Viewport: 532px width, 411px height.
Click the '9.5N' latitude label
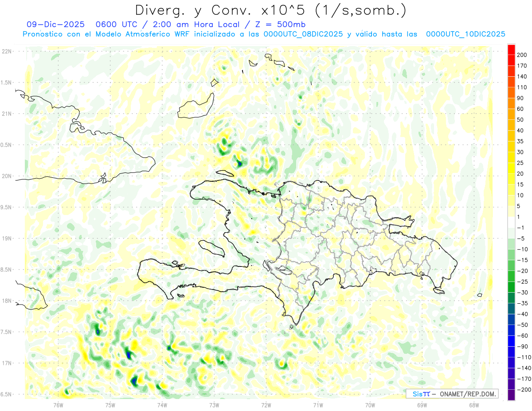7,207
